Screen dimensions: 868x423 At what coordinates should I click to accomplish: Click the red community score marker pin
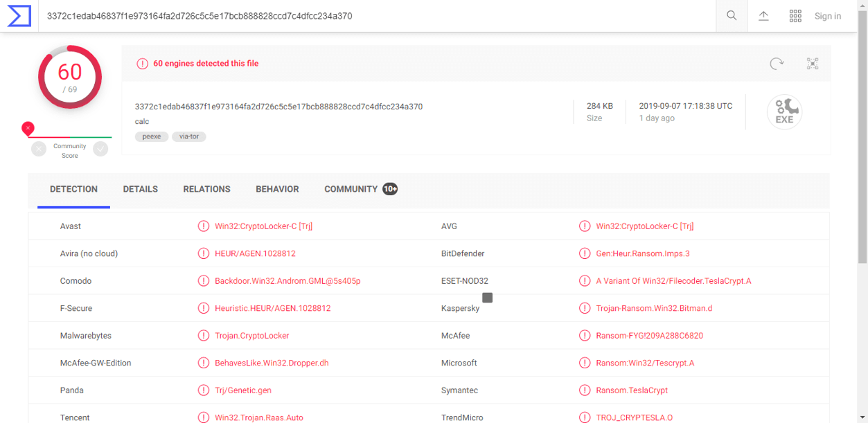click(x=28, y=128)
